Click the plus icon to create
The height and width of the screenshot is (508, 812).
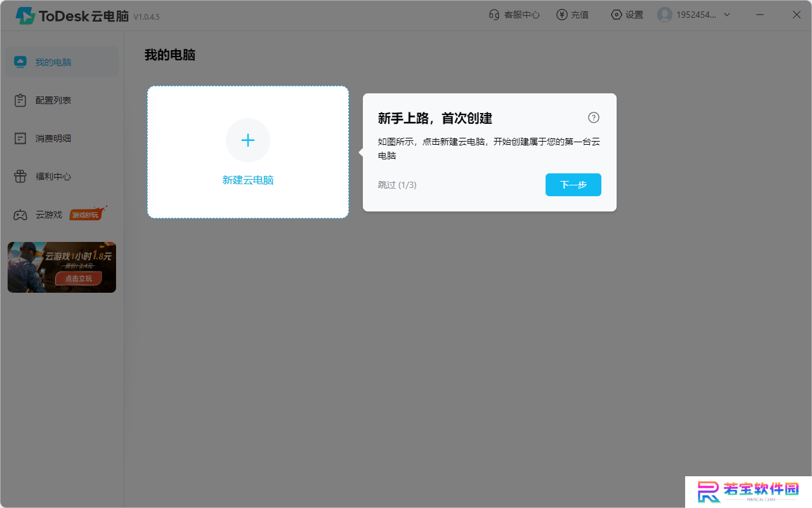click(x=248, y=140)
